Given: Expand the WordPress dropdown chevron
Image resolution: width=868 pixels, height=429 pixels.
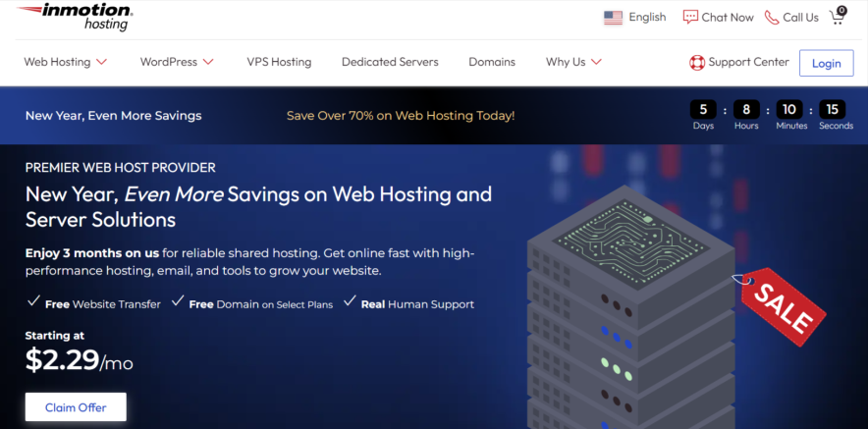Looking at the screenshot, I should tap(207, 62).
